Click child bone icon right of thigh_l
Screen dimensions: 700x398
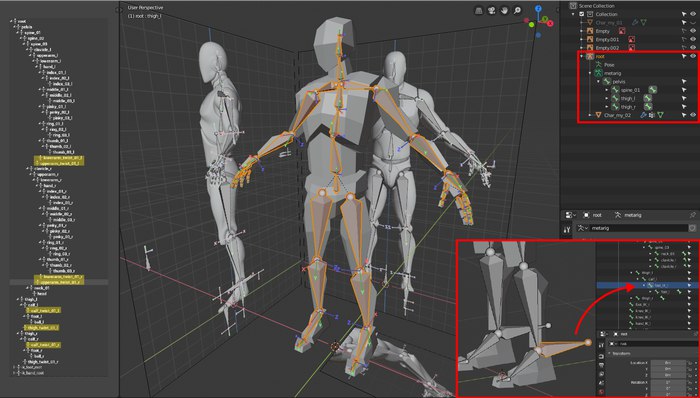(x=648, y=99)
